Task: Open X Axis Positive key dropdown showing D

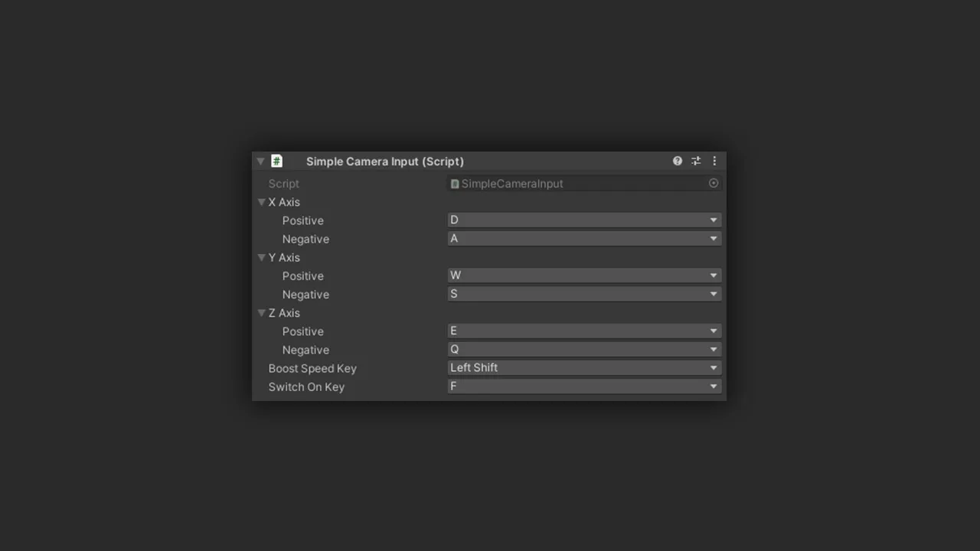Action: [x=583, y=220]
